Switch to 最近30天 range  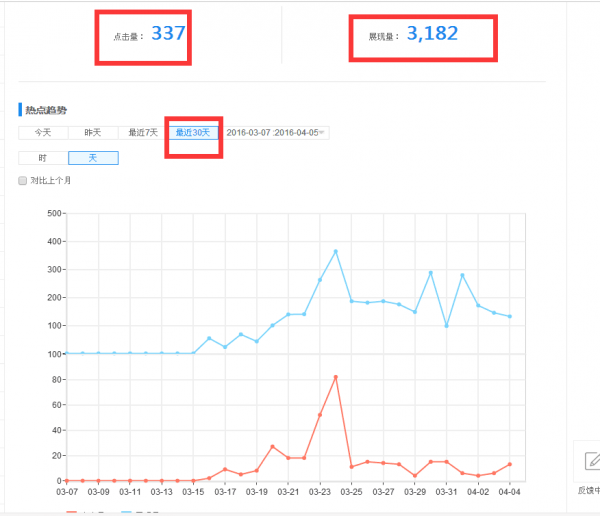pos(193,132)
